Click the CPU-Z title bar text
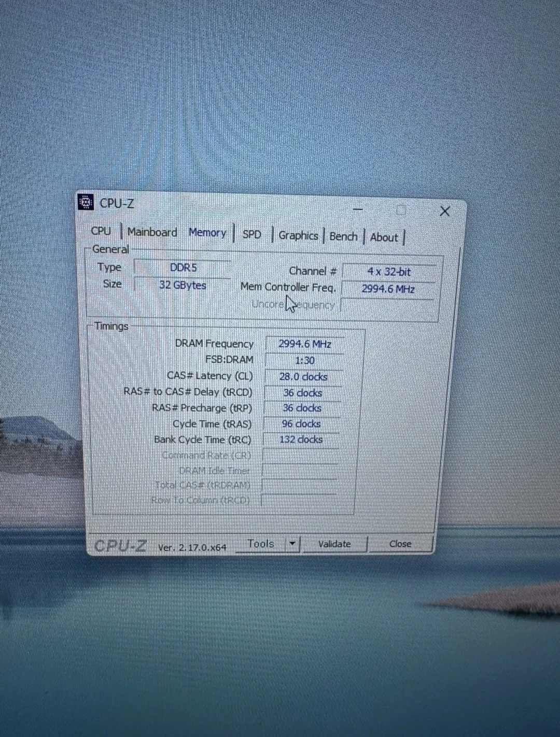 117,203
